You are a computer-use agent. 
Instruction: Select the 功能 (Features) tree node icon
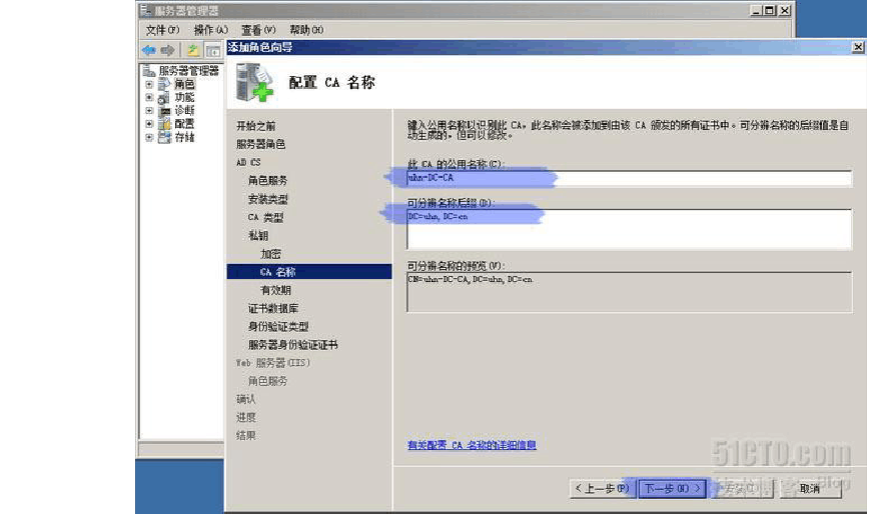tap(164, 98)
